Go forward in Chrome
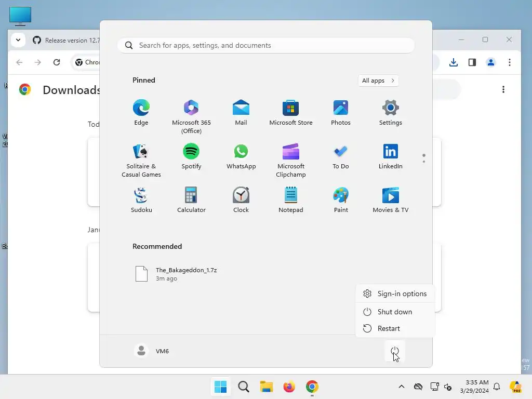The width and height of the screenshot is (532, 399). (37, 62)
